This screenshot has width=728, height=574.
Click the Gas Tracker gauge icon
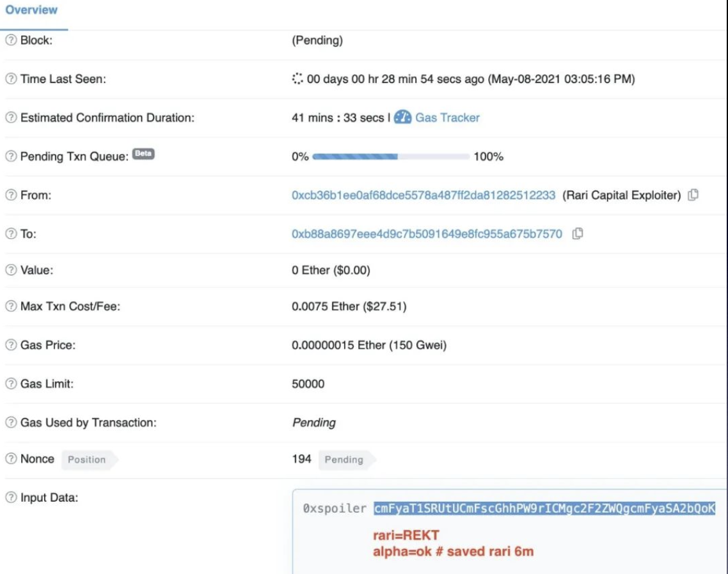pyautogui.click(x=402, y=118)
